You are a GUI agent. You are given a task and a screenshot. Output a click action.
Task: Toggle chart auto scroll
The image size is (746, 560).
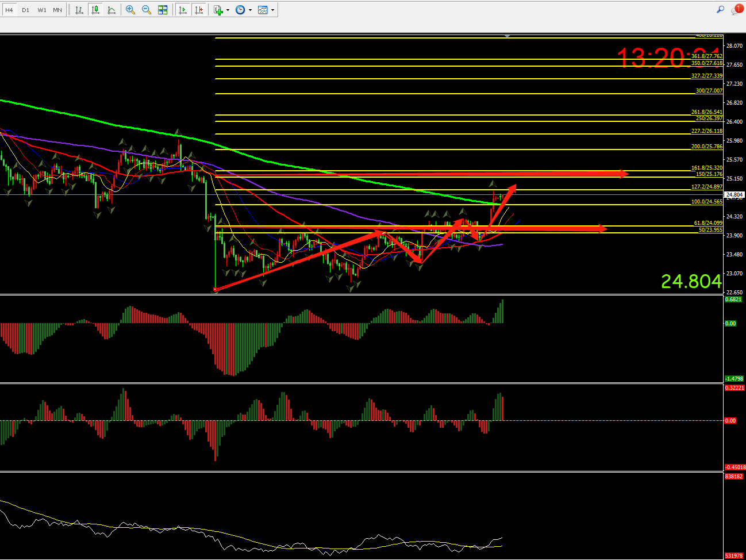click(183, 10)
